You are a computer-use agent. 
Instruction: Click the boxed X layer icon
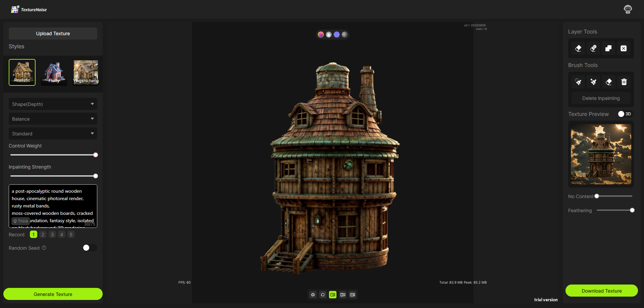click(624, 48)
